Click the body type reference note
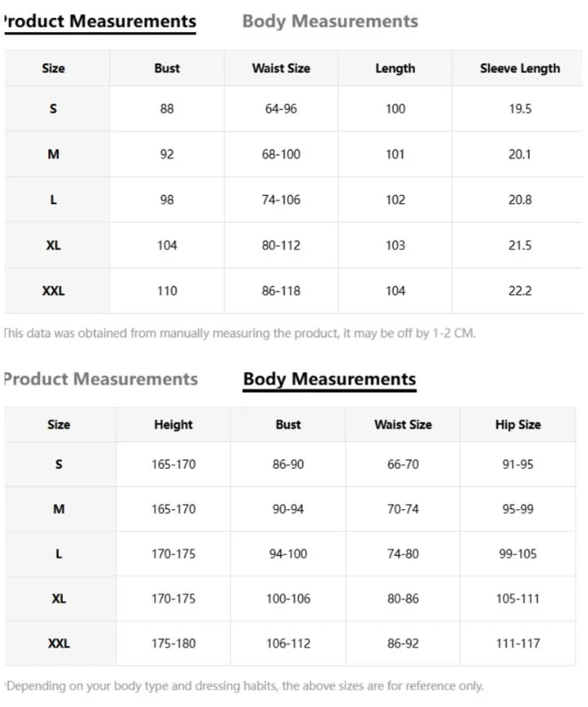Image resolution: width=588 pixels, height=707 pixels. click(244, 686)
